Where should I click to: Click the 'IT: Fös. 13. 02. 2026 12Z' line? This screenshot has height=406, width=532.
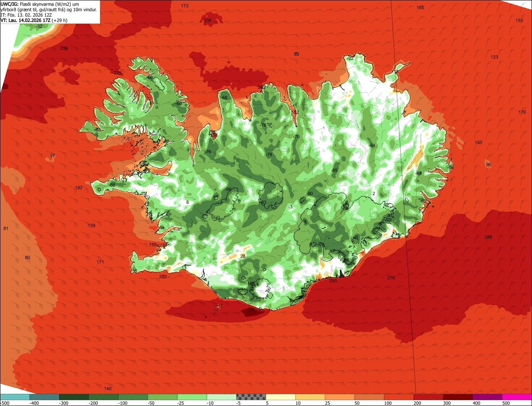point(26,15)
